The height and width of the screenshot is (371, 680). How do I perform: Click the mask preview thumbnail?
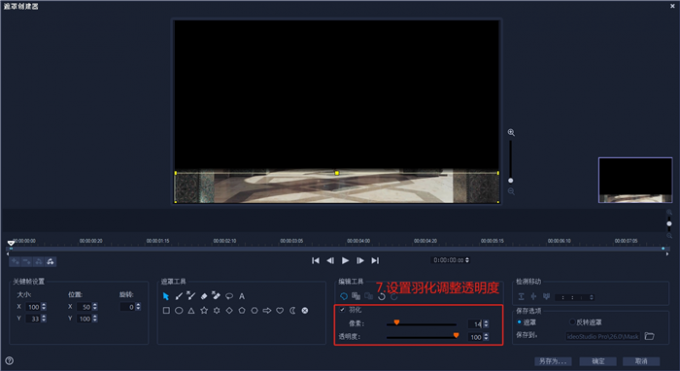635,180
